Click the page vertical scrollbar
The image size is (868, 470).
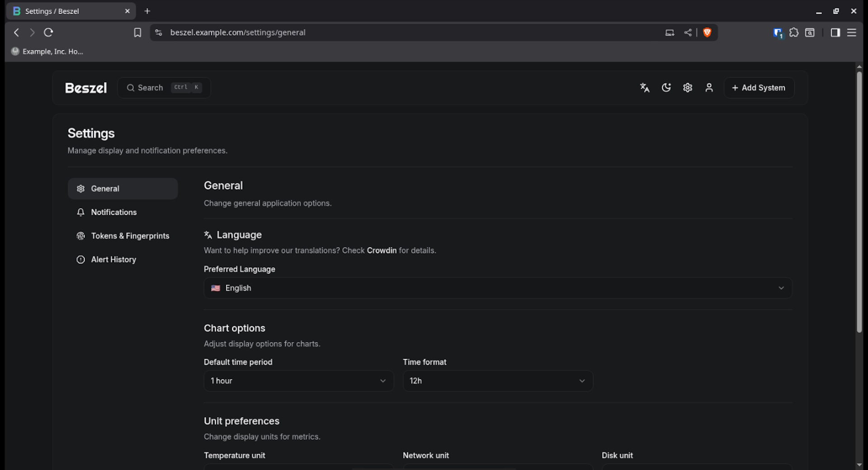(x=859, y=203)
